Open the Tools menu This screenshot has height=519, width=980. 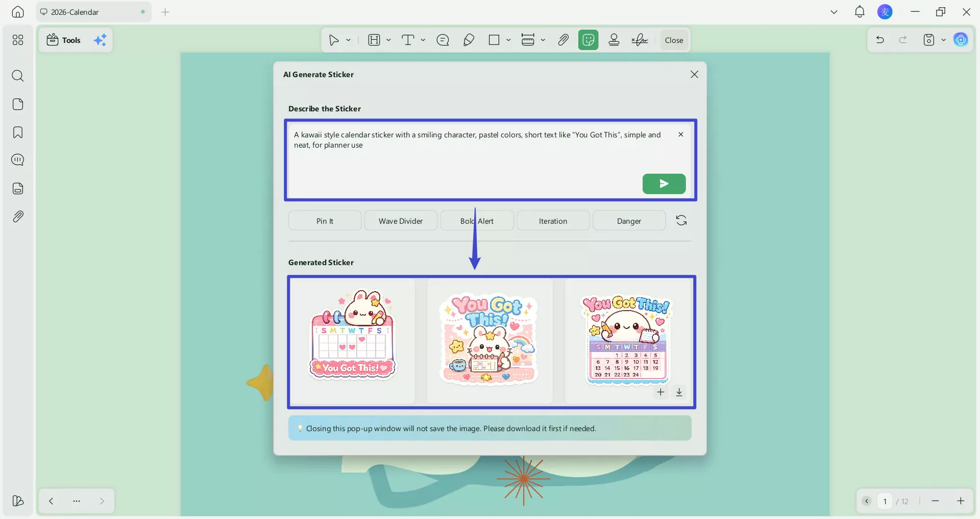pyautogui.click(x=64, y=40)
